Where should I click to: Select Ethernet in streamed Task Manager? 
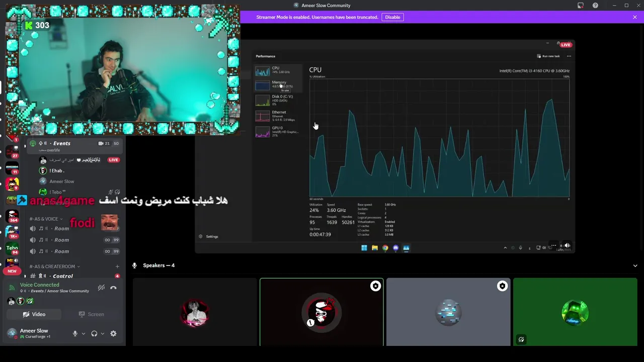pyautogui.click(x=278, y=116)
